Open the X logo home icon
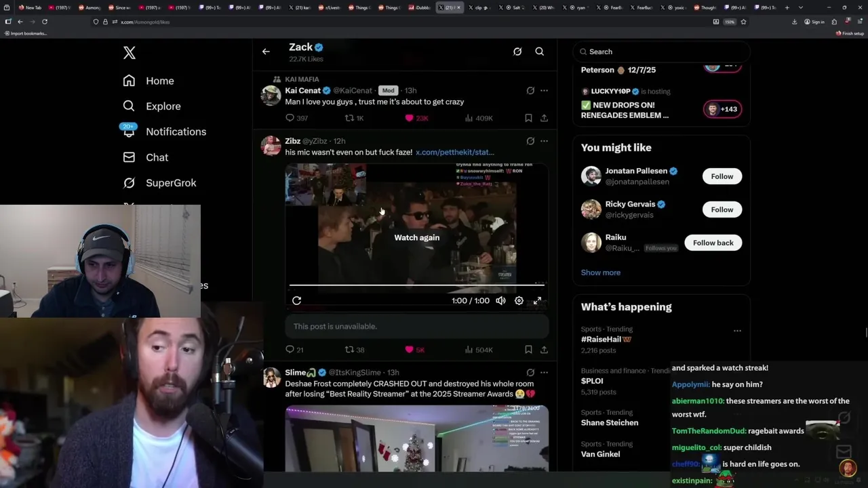Viewport: 868px width, 488px height. pyautogui.click(x=130, y=53)
